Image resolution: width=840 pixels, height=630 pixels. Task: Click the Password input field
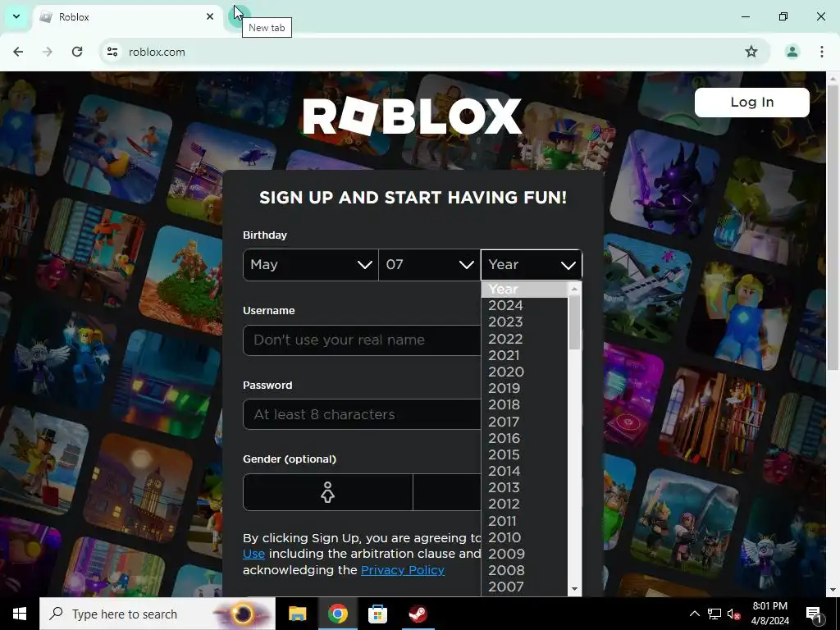point(362,414)
